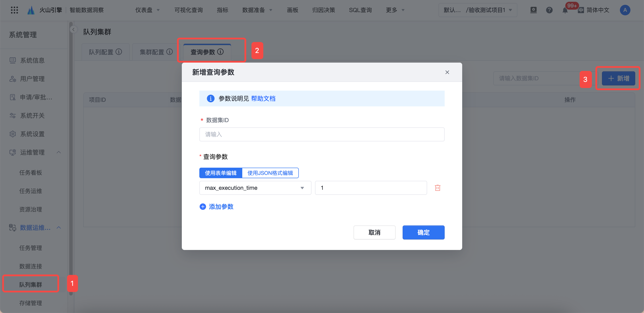644x313 pixels.
Task: Close the 新增查询参数 dialog
Action: click(447, 72)
